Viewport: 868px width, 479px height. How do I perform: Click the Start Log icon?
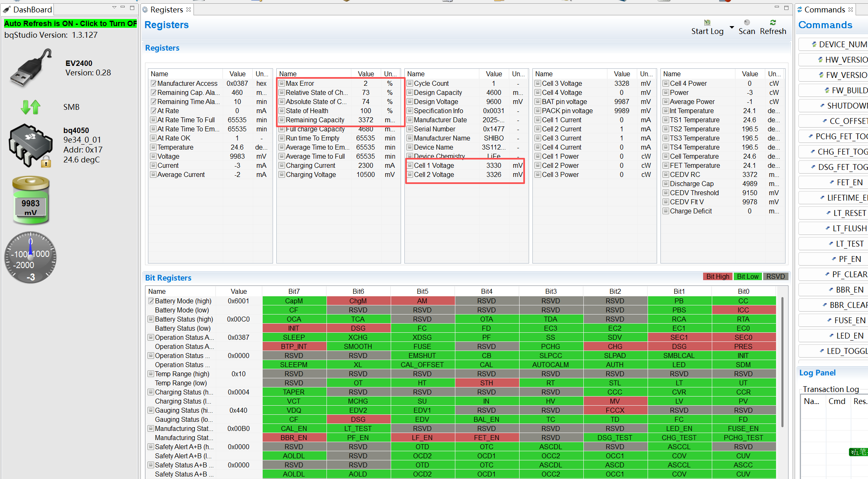tap(707, 23)
